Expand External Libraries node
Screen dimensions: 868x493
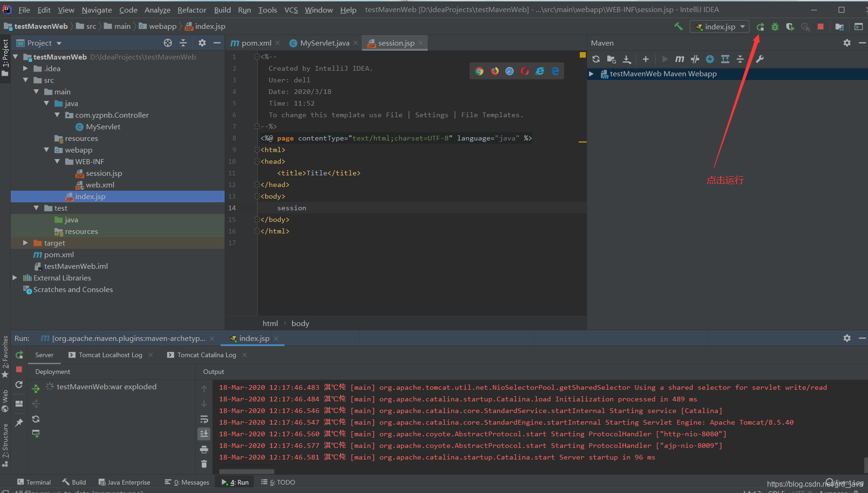15,278
